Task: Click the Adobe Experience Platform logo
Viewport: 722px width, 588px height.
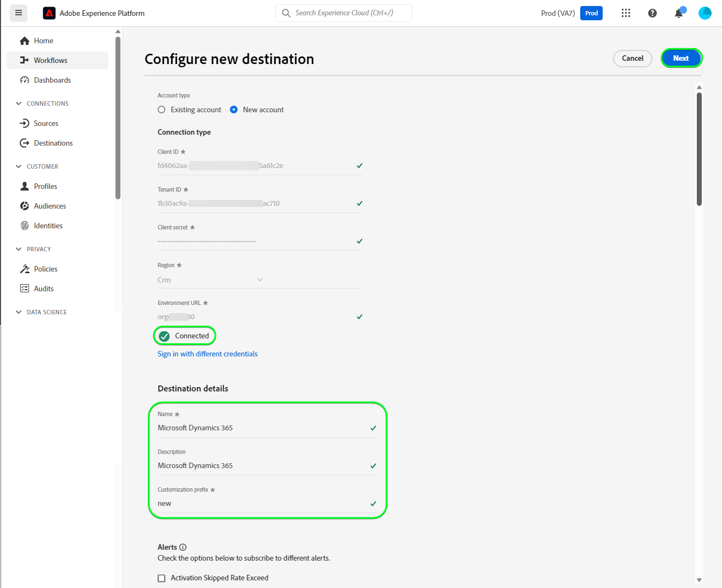Action: pyautogui.click(x=49, y=13)
